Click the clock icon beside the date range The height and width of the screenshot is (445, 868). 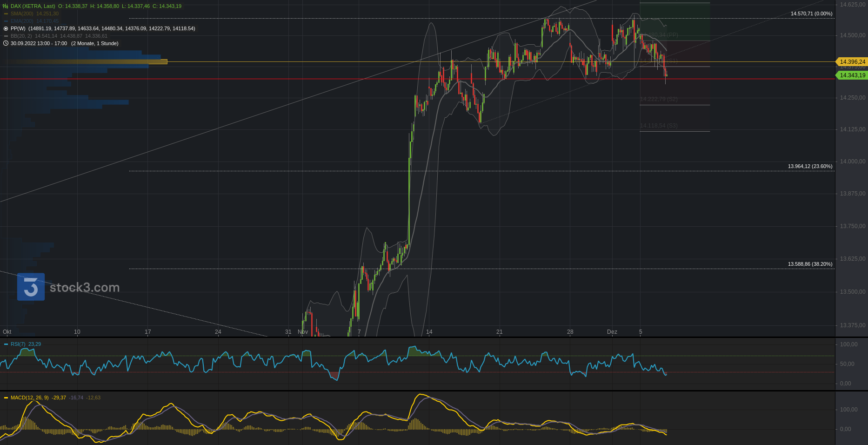coord(6,43)
